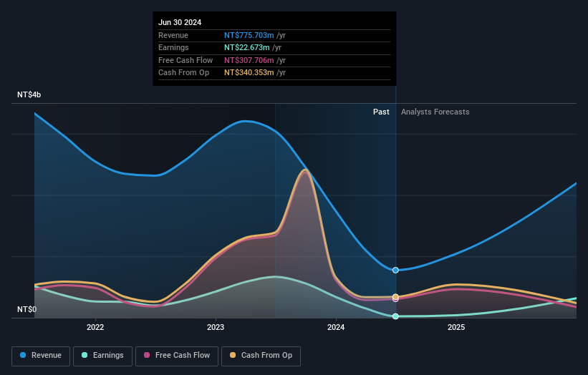The width and height of the screenshot is (588, 375).
Task: Click the 2024 x-axis label
Action: 336,327
